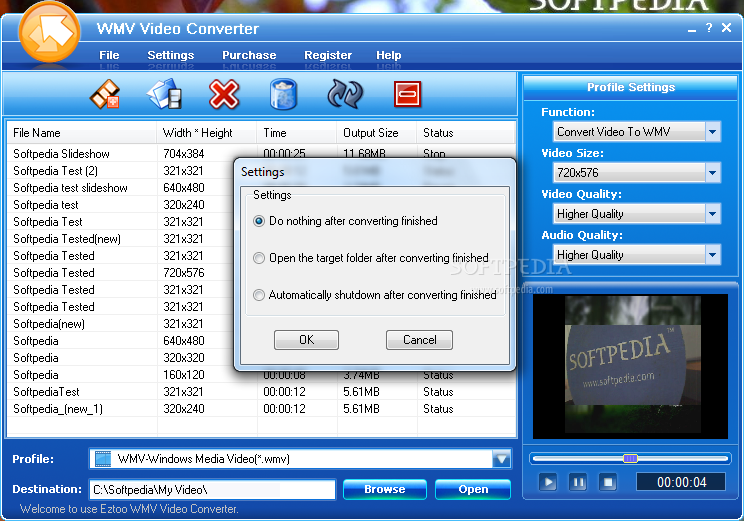The width and height of the screenshot is (744, 521).
Task: Click the Width * Height column header
Action: [206, 133]
